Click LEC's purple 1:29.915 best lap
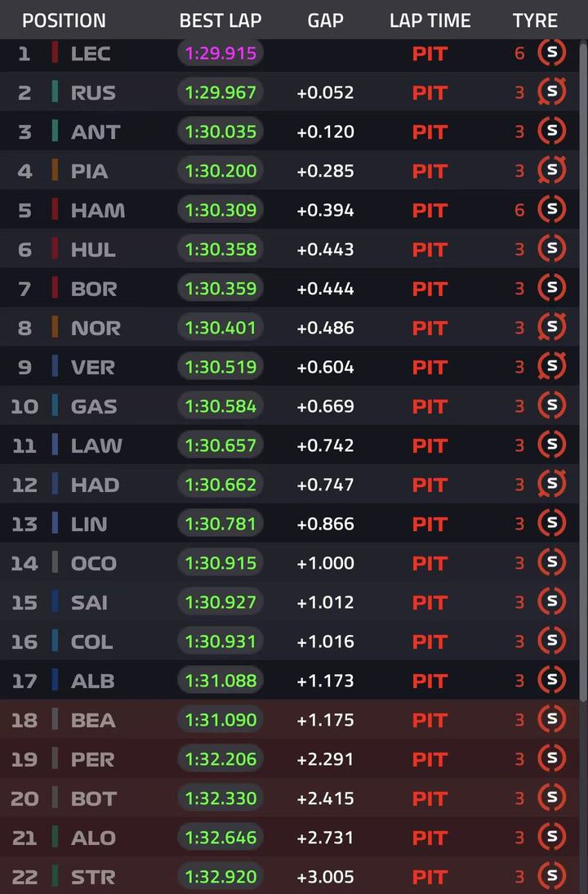588x894 pixels. point(220,53)
